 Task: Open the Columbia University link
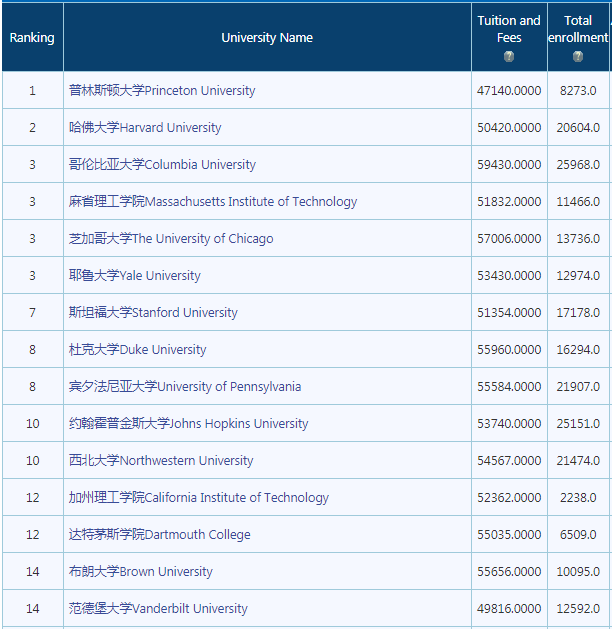pyautogui.click(x=162, y=164)
